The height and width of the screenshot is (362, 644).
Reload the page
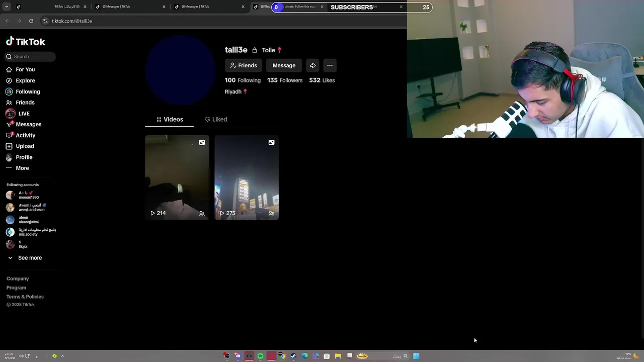[31, 21]
